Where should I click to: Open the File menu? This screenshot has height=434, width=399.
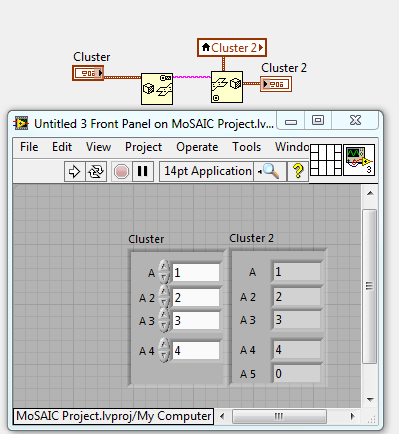(x=29, y=147)
